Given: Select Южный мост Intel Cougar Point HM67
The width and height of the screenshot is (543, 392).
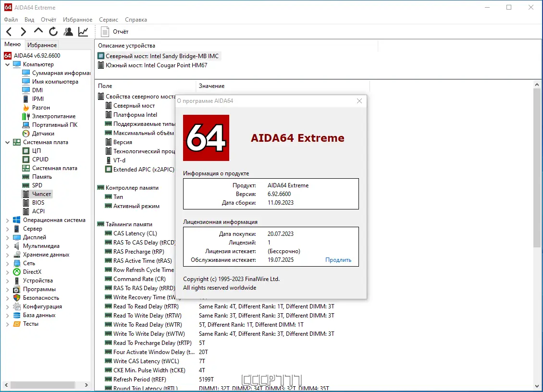Looking at the screenshot, I should click(153, 65).
